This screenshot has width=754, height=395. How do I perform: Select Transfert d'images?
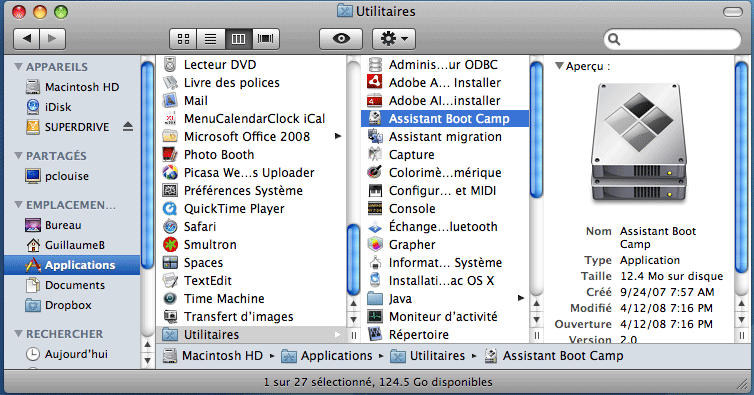[x=251, y=317]
